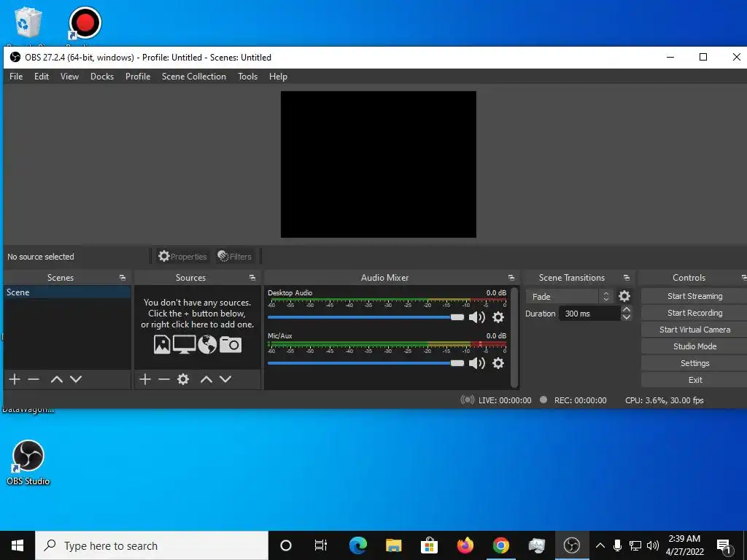The image size is (747, 560).
Task: Open the notification center icon
Action: 724,545
